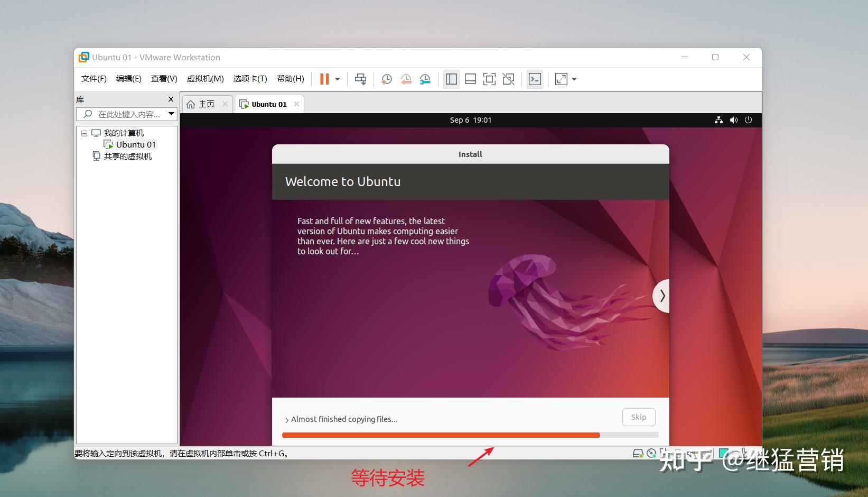The image size is (868, 497).
Task: Click the hard disk status icon
Action: pos(638,453)
